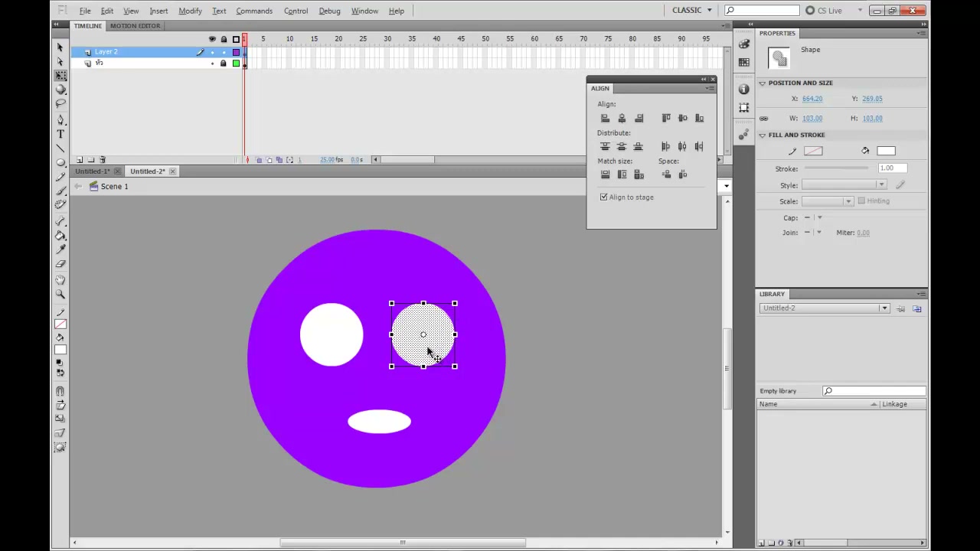980x551 pixels.
Task: Click the Delete layer trash icon
Action: pos(103,160)
